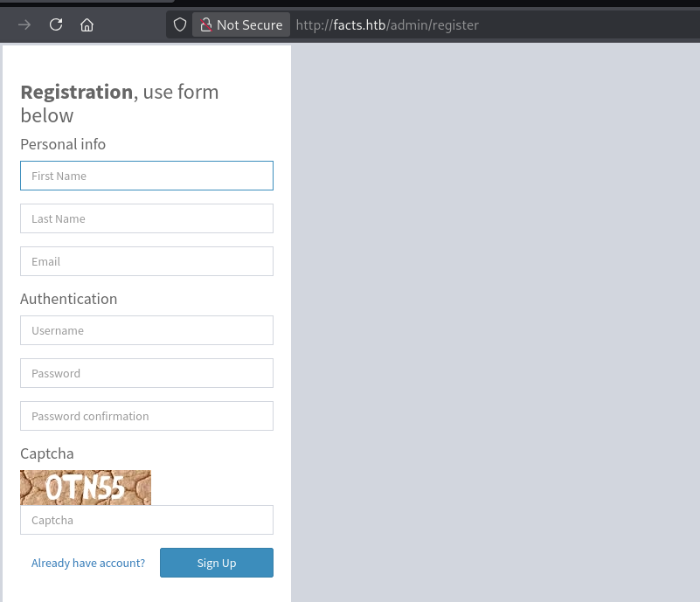Click the Not Secure label

pos(249,24)
